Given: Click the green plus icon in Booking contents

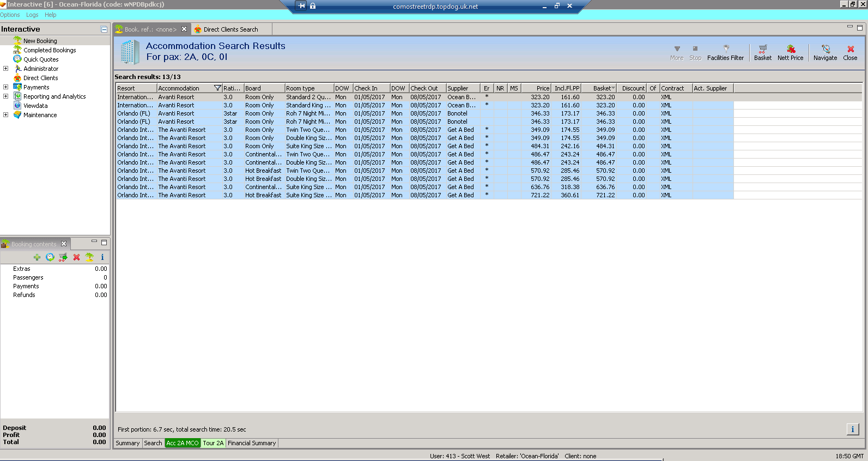Looking at the screenshot, I should pos(37,257).
